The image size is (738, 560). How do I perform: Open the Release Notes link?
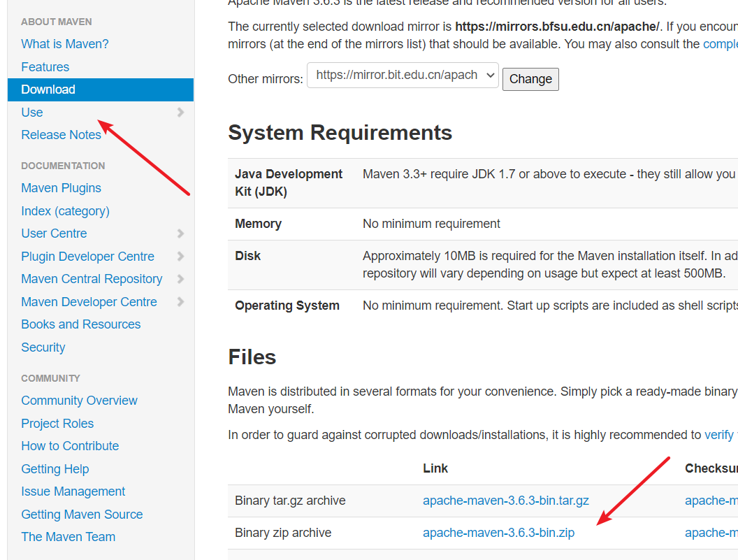click(x=61, y=135)
